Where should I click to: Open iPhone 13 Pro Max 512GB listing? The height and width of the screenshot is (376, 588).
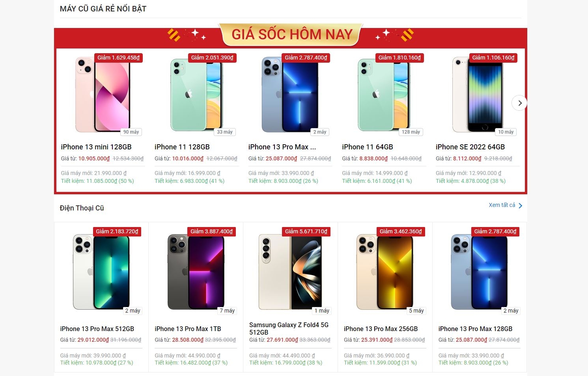pyautogui.click(x=97, y=329)
